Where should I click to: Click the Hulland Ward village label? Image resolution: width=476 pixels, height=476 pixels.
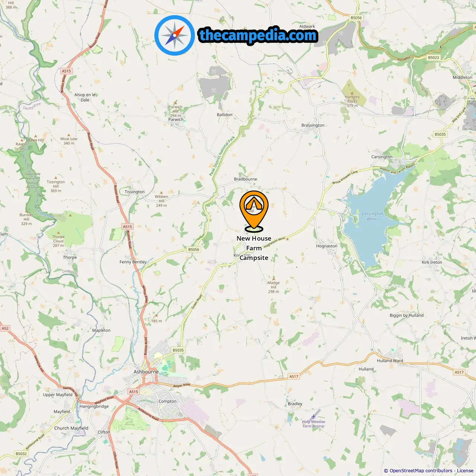pyautogui.click(x=390, y=360)
